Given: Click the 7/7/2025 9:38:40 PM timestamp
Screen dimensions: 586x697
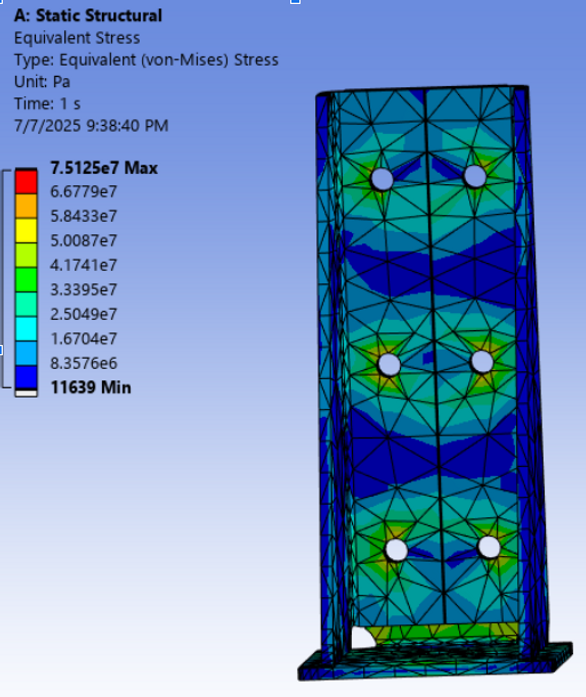Looking at the screenshot, I should pos(91,126).
